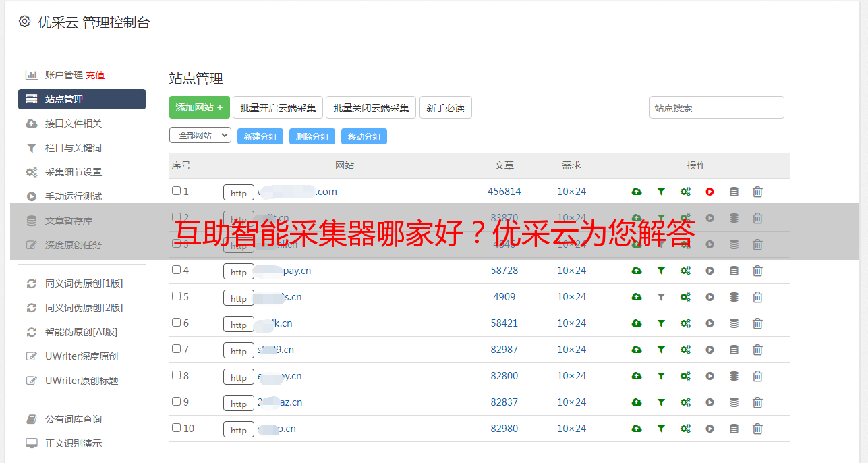Click the cloud upload icon in row 4
Viewport: 868px width, 463px height.
(x=636, y=271)
